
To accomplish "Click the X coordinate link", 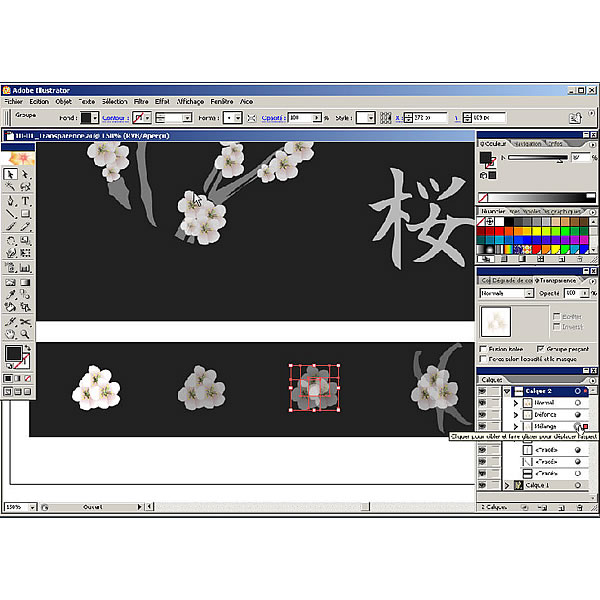I will point(398,118).
